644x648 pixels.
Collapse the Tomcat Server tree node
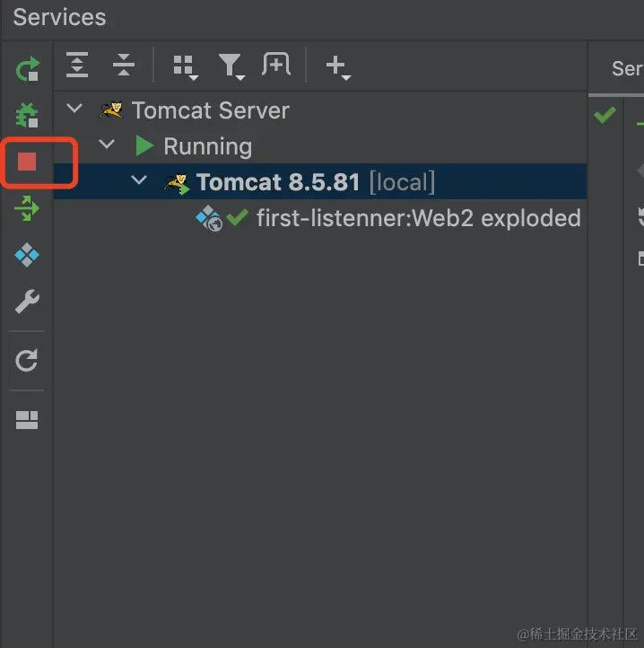click(76, 109)
